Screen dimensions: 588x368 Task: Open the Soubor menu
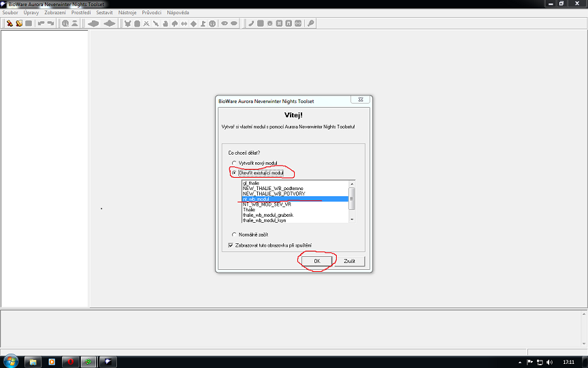[10, 13]
